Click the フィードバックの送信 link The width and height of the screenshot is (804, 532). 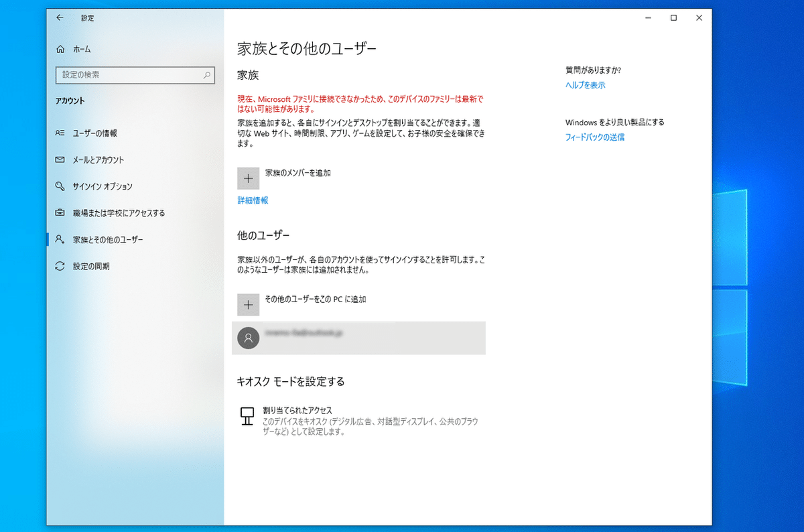[595, 137]
